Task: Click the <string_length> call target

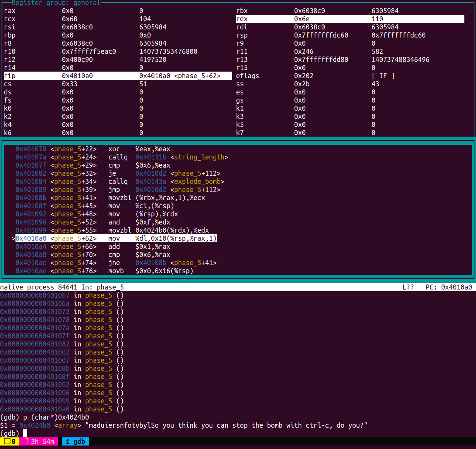Action: [199, 157]
